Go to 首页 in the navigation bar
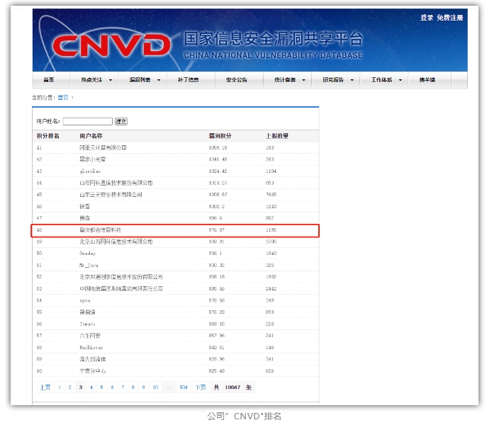This screenshot has height=425, width=504. (48, 80)
